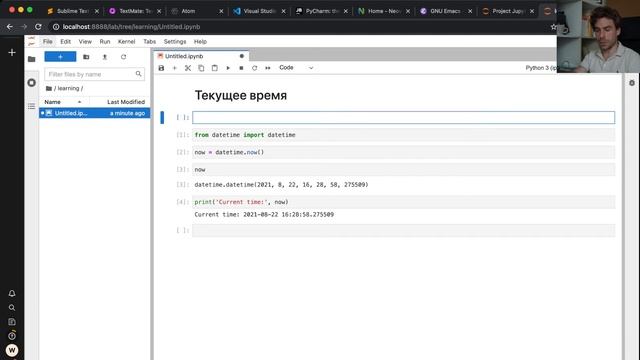The width and height of the screenshot is (640, 360).
Task: Click the Текущее время heading
Action: 241,96
